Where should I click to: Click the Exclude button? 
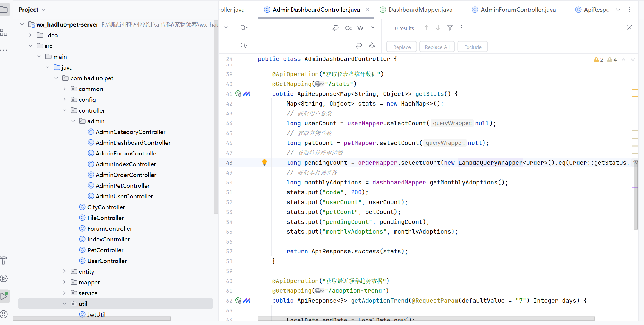click(x=473, y=47)
